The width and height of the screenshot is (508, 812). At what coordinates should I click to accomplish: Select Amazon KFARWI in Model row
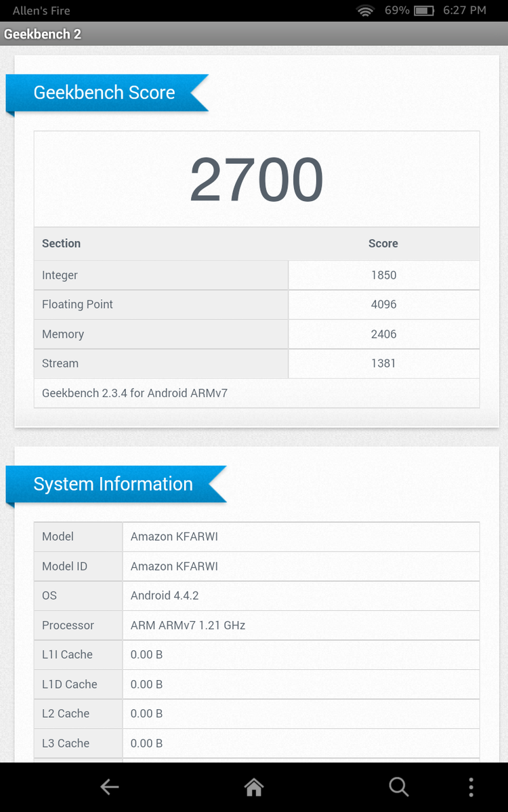[174, 537]
